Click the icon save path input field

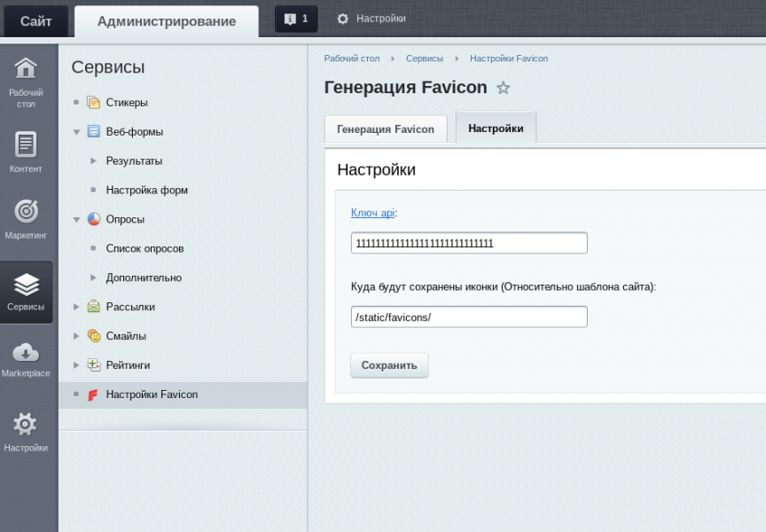pos(469,316)
